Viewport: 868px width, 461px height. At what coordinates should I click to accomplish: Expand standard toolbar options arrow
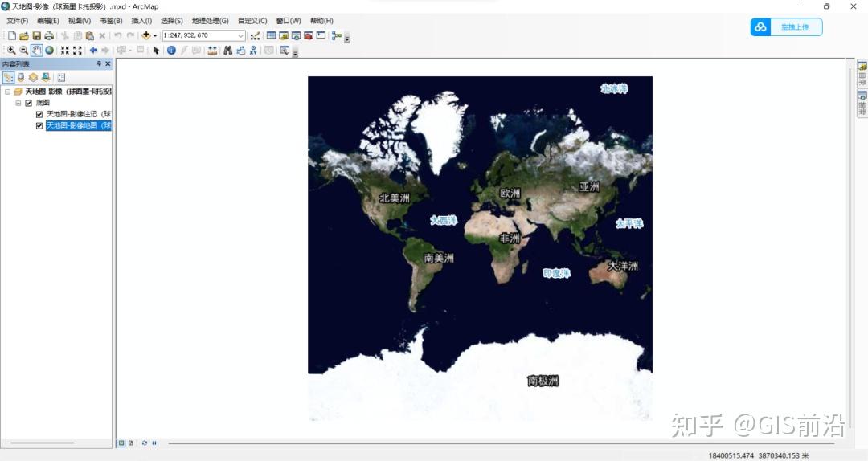click(347, 39)
